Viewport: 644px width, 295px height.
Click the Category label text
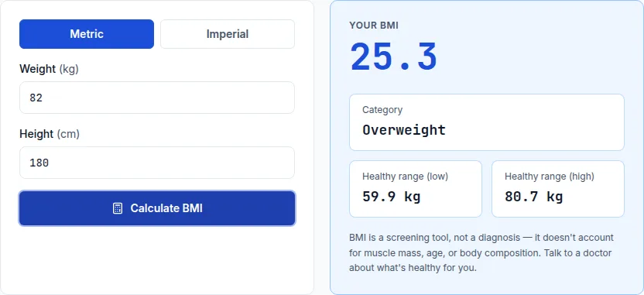[382, 110]
